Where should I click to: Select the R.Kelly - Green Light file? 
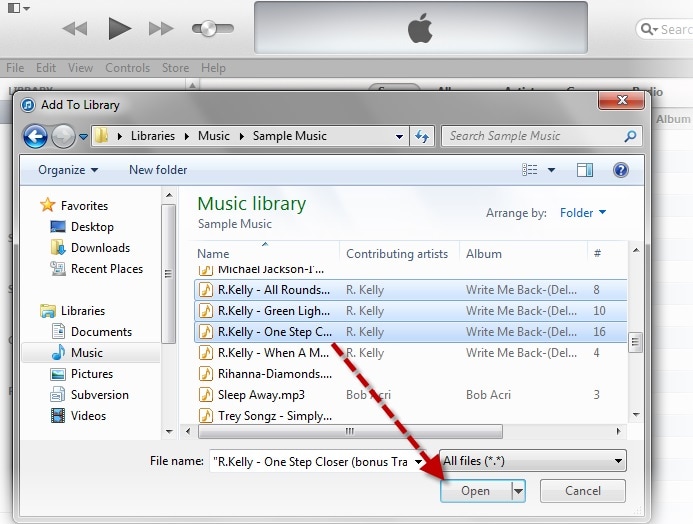411,311
